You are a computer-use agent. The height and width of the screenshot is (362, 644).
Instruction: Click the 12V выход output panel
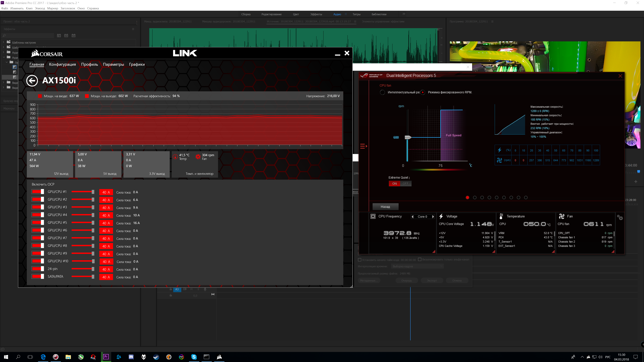pos(50,164)
